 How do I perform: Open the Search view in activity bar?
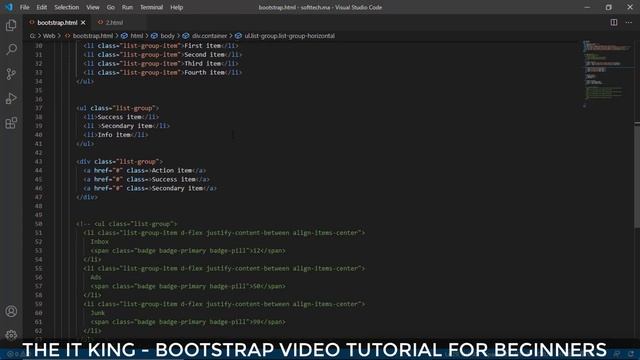(11, 49)
